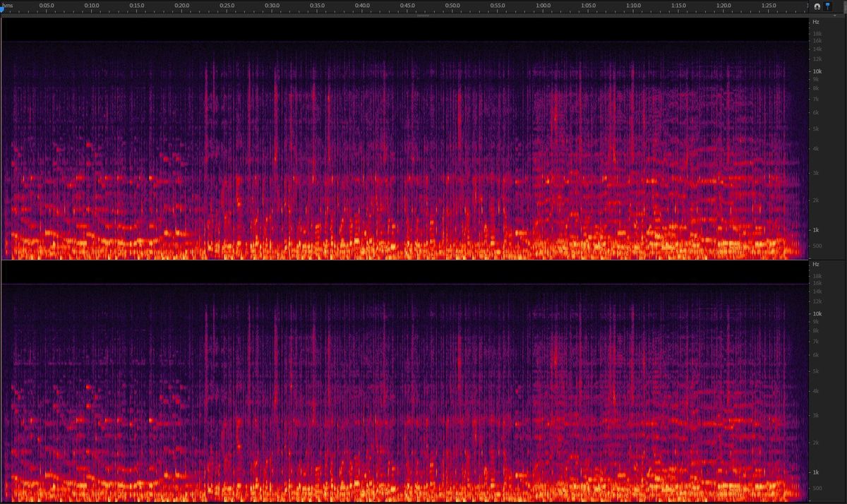
Task: Open the hms time format selector
Action: click(x=8, y=6)
